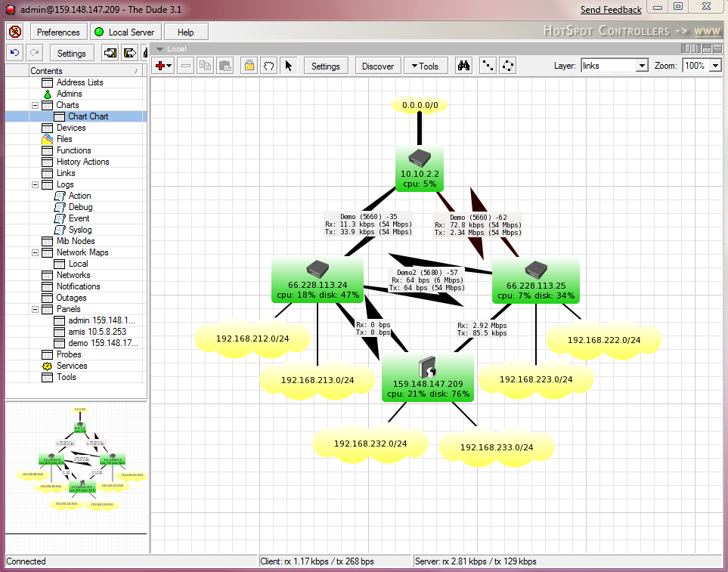
Task: Open the Tools dropdown menu
Action: [x=426, y=66]
